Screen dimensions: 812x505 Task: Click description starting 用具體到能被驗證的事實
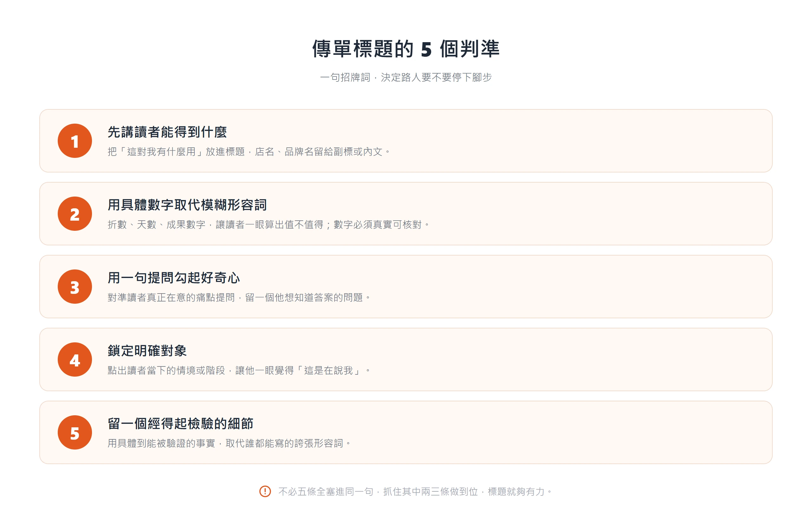click(x=229, y=443)
